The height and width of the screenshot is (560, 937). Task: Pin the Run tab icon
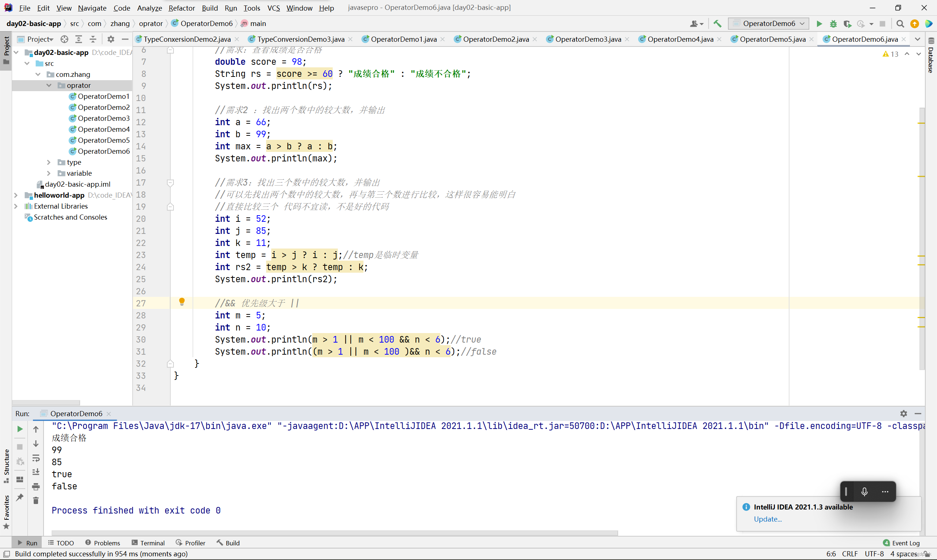(20, 497)
